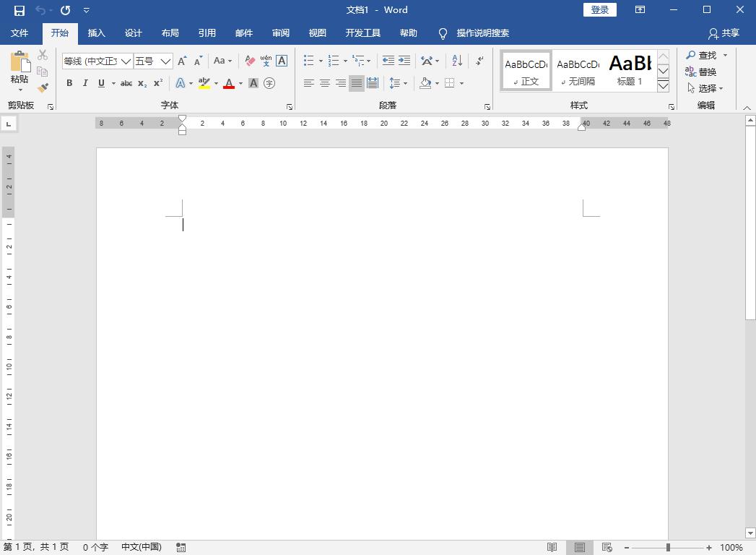Image resolution: width=756 pixels, height=555 pixels.
Task: Click the zoom slider handle
Action: pos(668,548)
